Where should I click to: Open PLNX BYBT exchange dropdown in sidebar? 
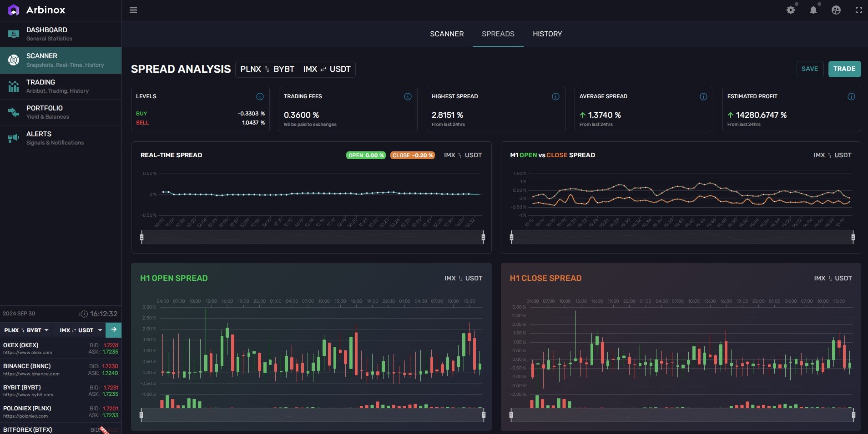(26, 330)
